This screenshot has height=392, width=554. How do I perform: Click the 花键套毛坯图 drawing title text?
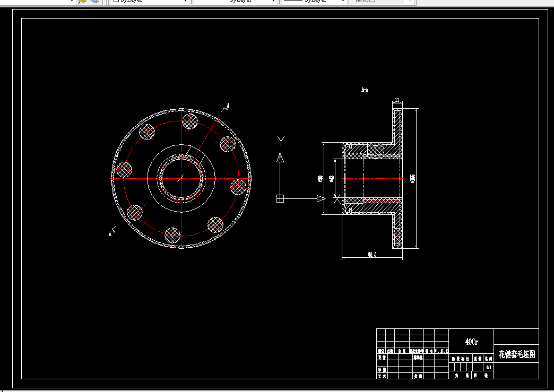(x=517, y=354)
